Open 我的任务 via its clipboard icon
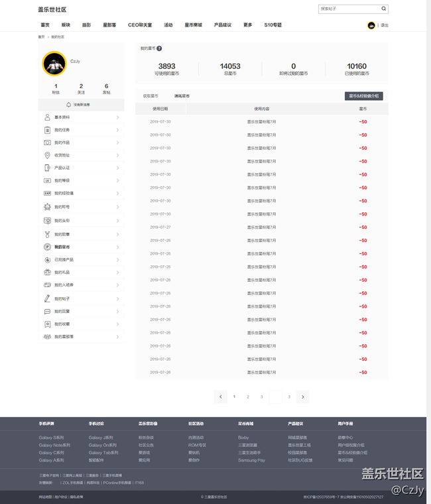The height and width of the screenshot is (504, 431). 47,130
